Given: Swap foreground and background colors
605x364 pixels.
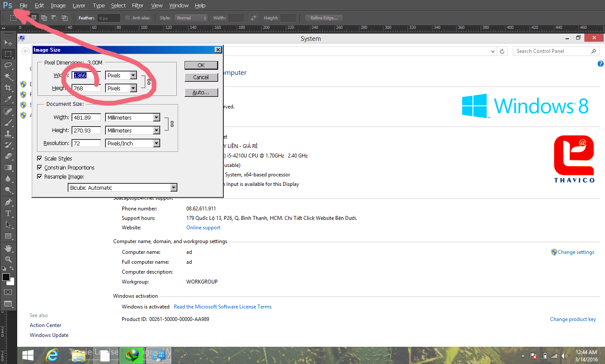Looking at the screenshot, I should [12, 268].
